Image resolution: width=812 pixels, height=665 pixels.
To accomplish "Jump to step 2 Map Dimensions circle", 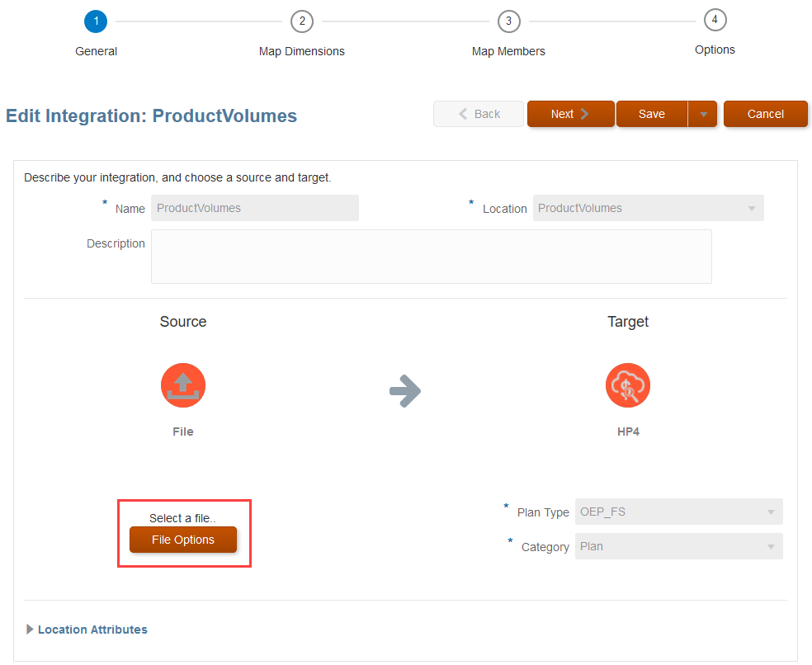I will (302, 21).
